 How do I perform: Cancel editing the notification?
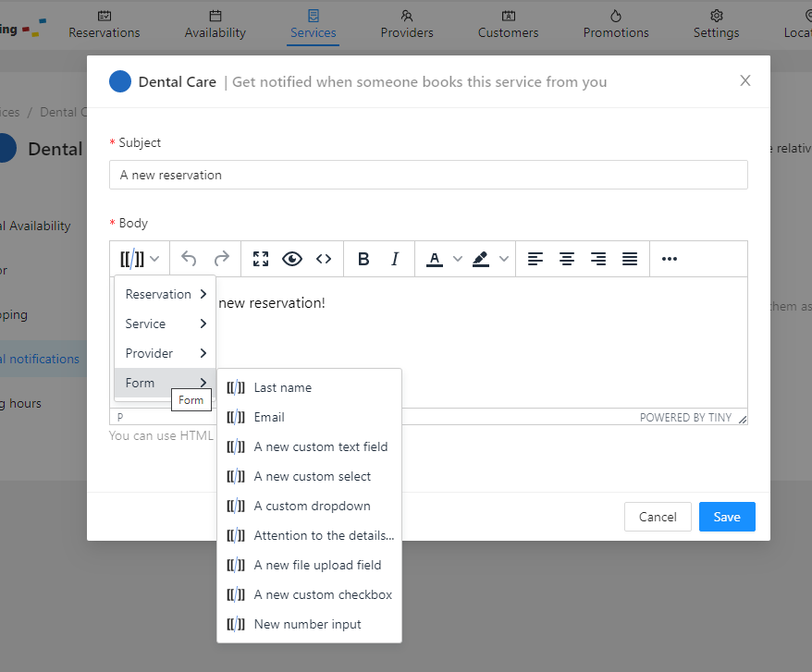pyautogui.click(x=658, y=517)
